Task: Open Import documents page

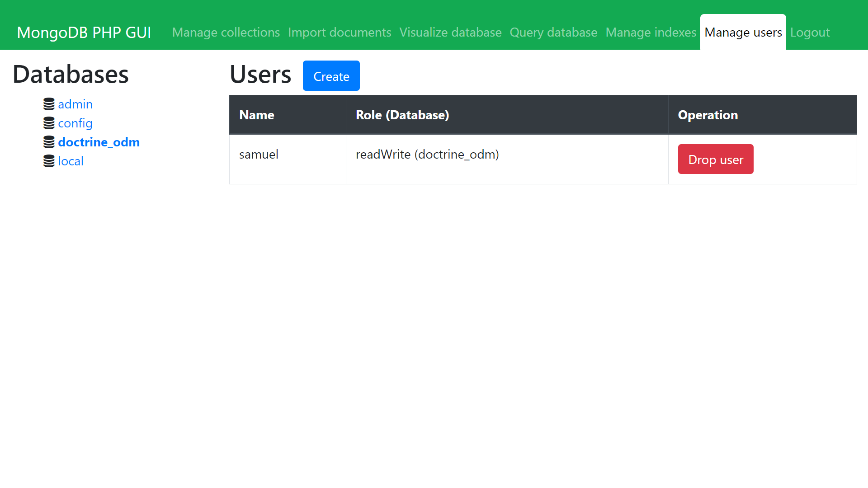Action: click(339, 33)
